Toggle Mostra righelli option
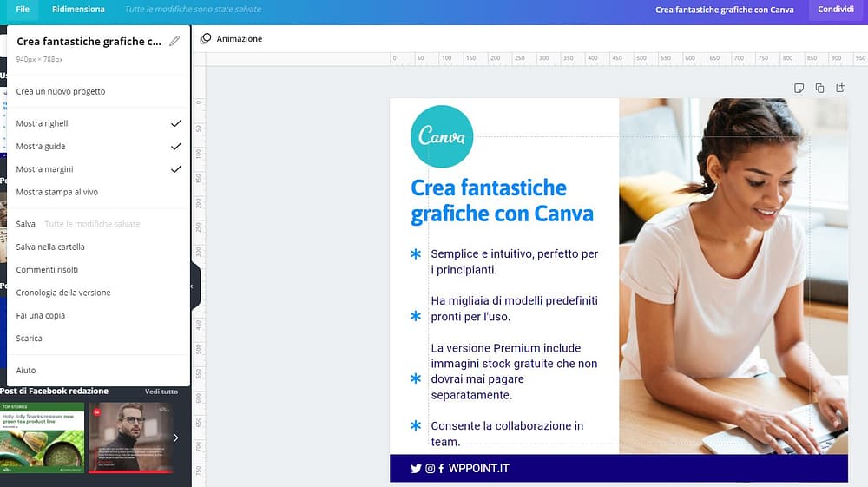This screenshot has width=868, height=487. click(99, 123)
